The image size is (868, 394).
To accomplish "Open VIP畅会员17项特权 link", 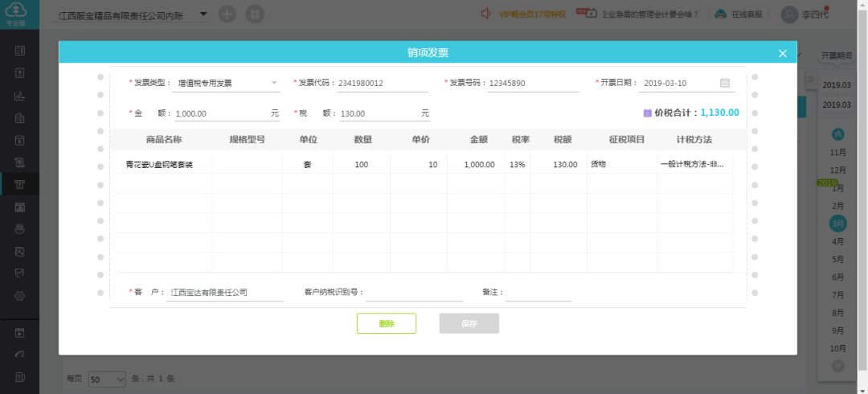I will point(532,14).
